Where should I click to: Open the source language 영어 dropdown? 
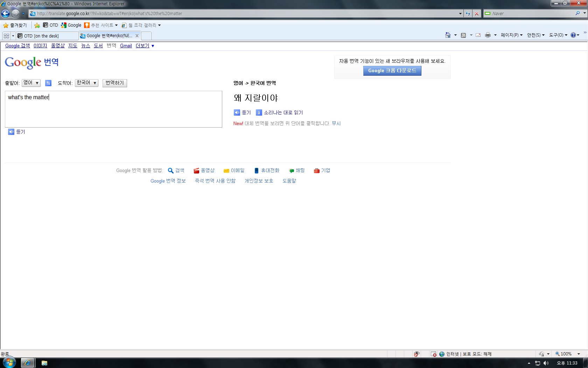pos(31,83)
